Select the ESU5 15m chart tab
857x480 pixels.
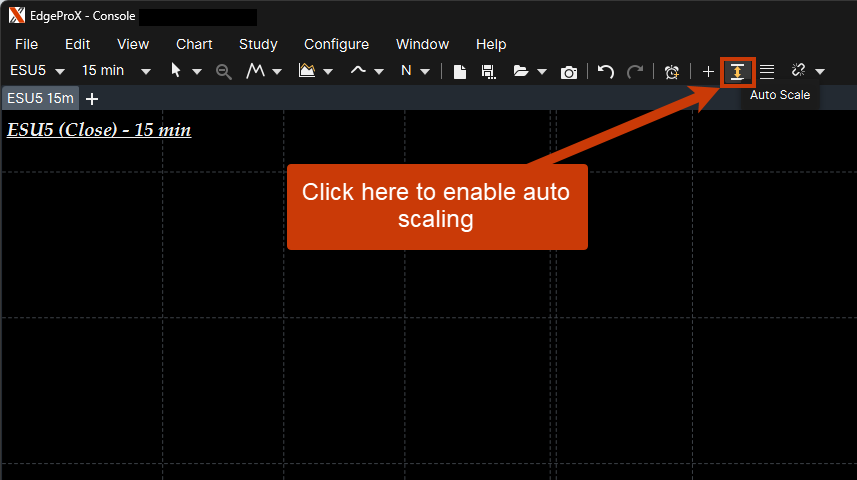coord(40,98)
